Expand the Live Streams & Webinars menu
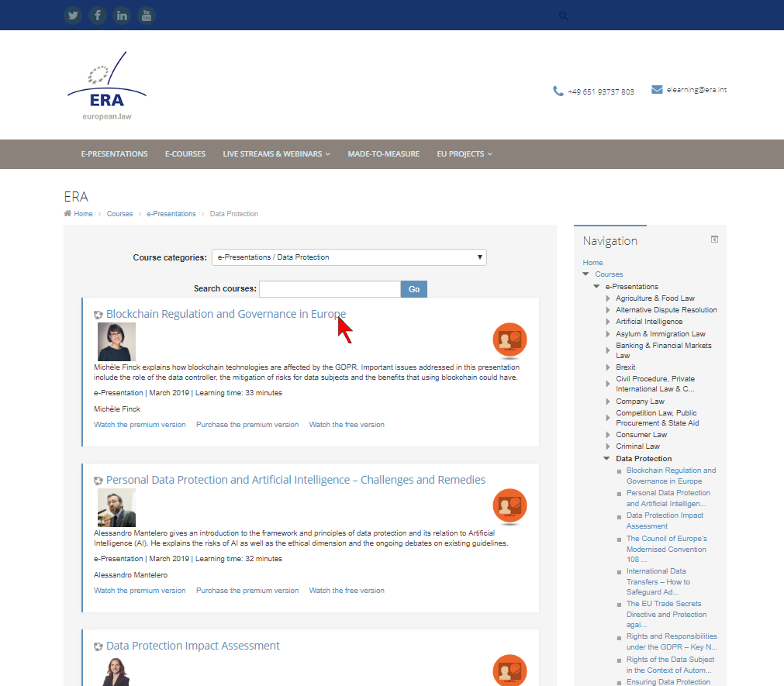Image resolution: width=784 pixels, height=686 pixels. (277, 154)
